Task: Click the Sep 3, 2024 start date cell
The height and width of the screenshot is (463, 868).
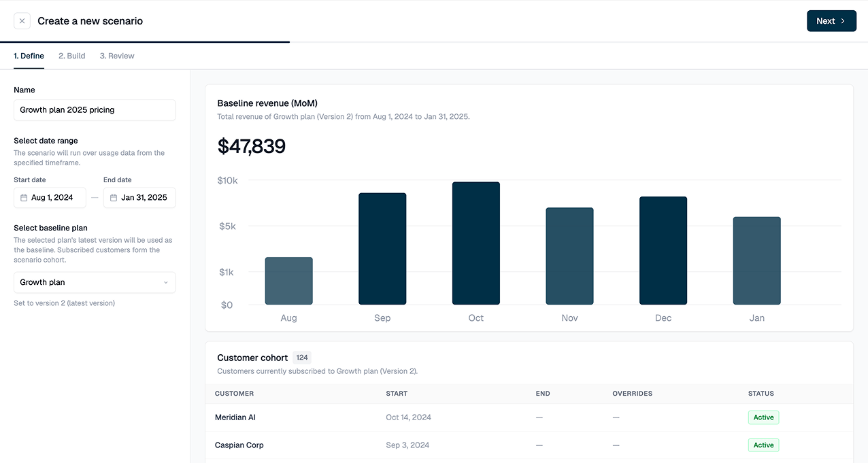Action: click(407, 445)
